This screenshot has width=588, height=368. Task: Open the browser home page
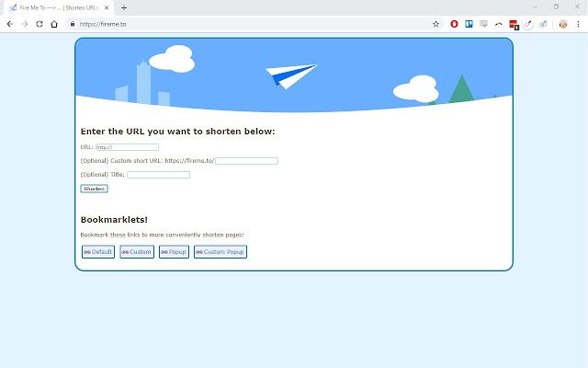click(54, 24)
